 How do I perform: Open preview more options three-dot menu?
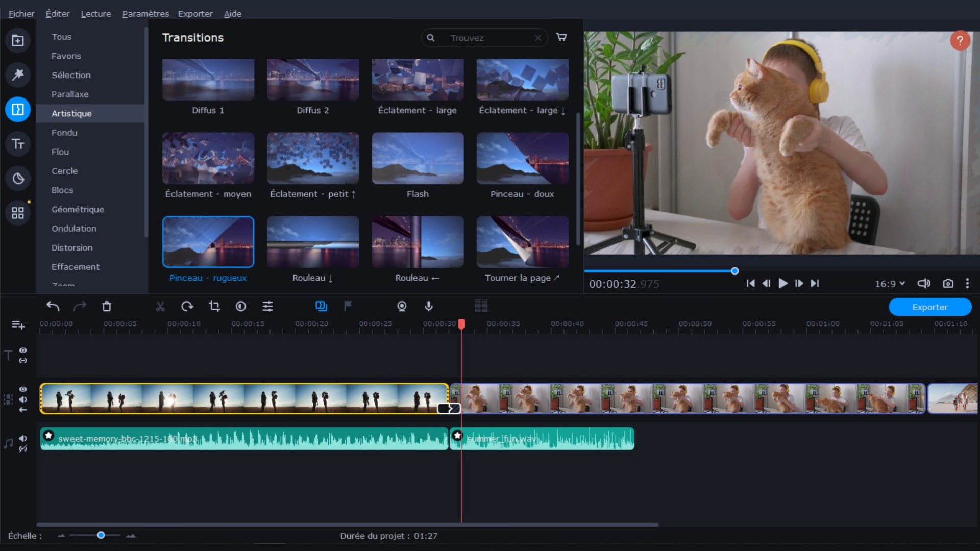click(967, 284)
